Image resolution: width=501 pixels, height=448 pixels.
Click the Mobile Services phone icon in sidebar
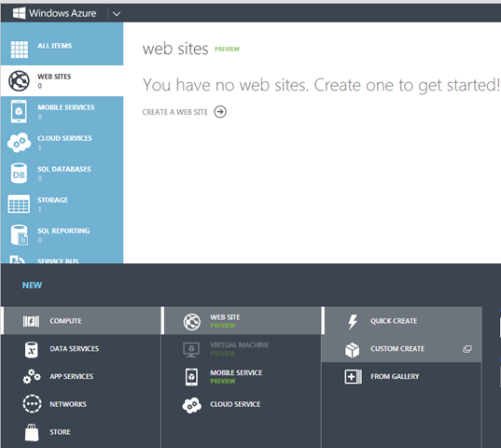(x=19, y=111)
